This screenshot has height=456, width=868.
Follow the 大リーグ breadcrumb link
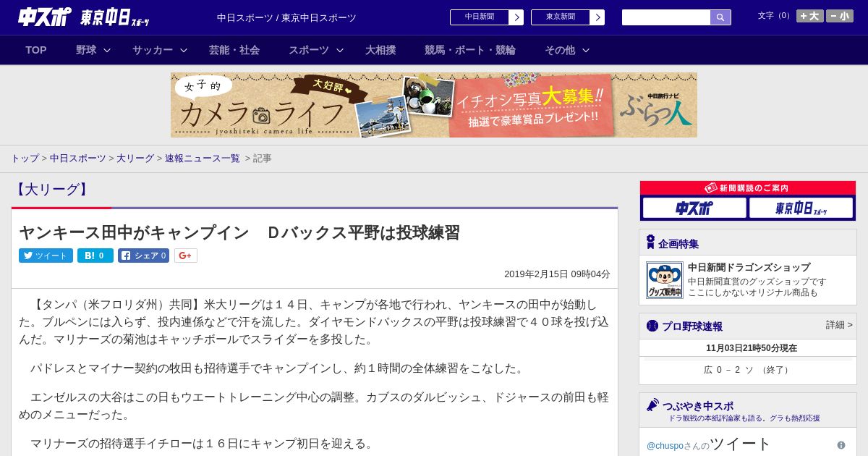tap(135, 158)
